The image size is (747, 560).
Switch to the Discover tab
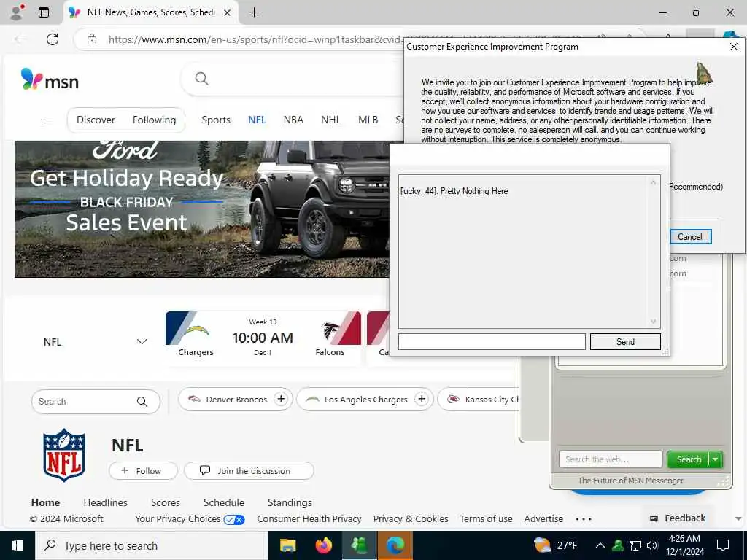[x=96, y=120]
